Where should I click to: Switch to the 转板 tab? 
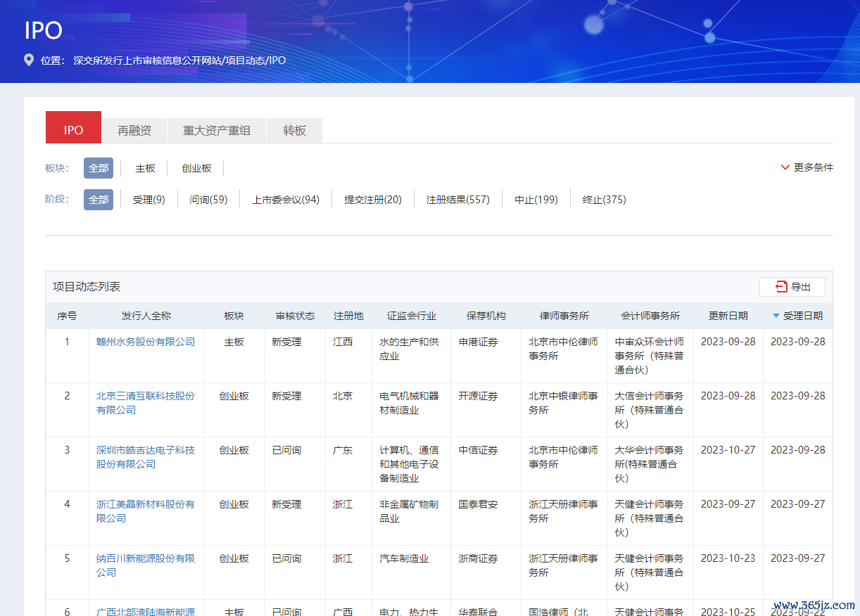295,131
